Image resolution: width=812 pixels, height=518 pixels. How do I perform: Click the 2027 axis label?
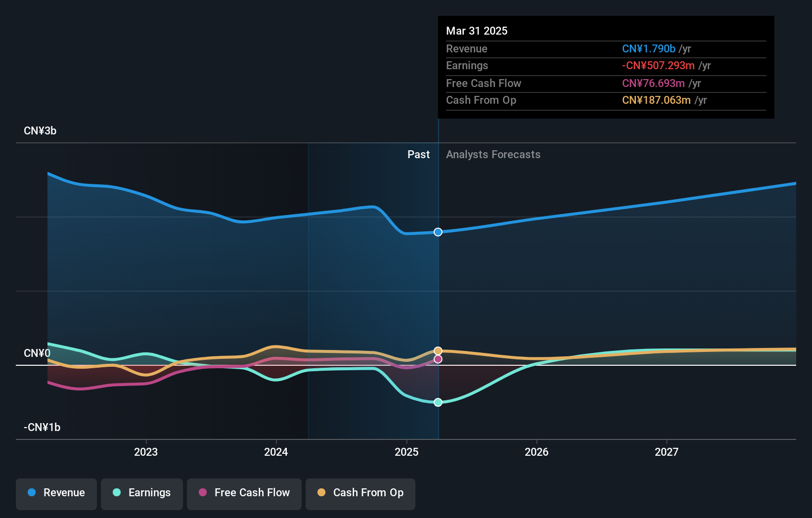tap(667, 452)
